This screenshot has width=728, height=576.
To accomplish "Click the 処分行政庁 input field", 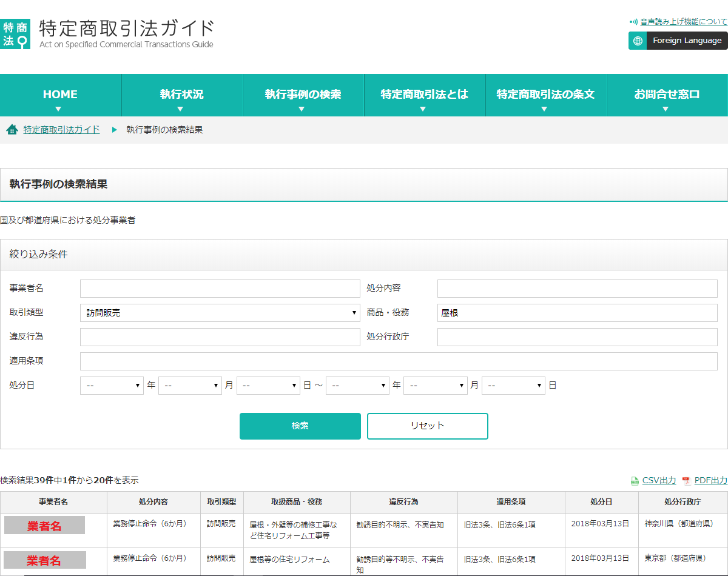I will coord(578,337).
